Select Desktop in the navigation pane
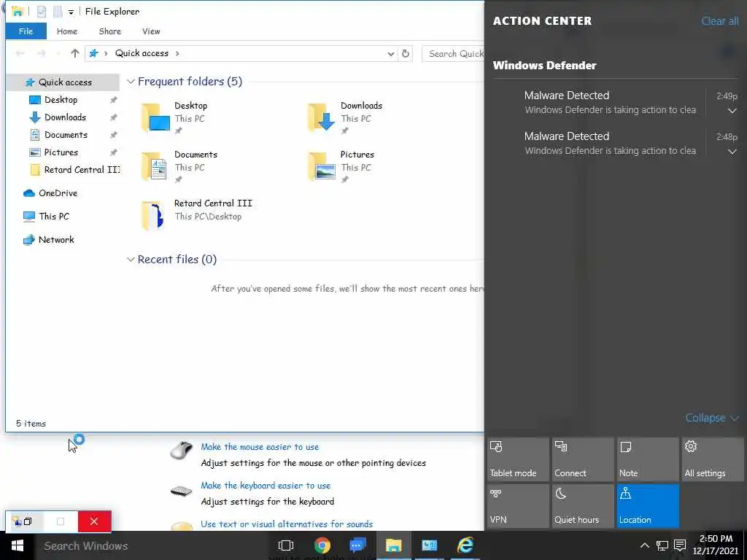The height and width of the screenshot is (560, 747). [x=61, y=100]
